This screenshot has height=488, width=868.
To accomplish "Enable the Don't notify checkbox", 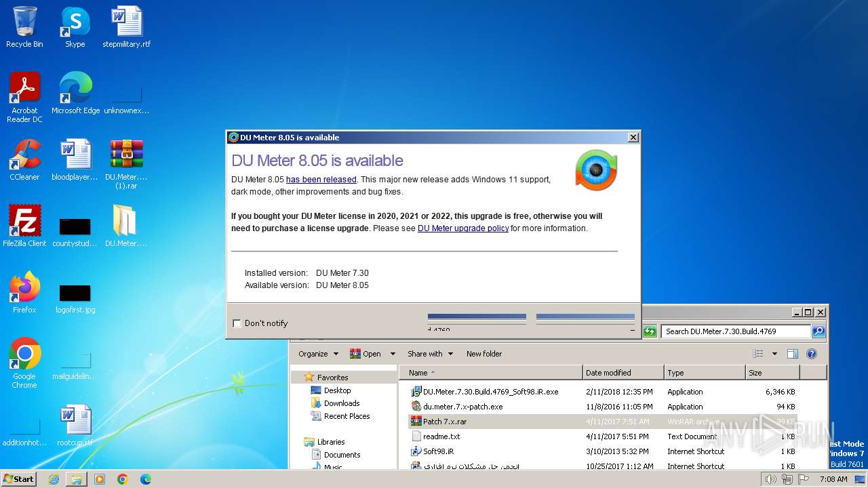I will click(x=237, y=323).
